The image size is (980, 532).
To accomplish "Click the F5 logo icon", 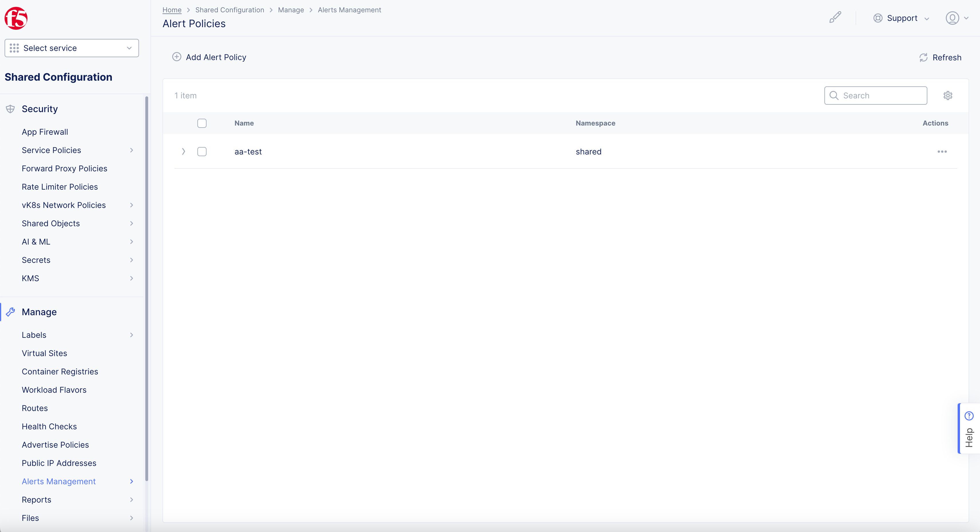I will (16, 18).
